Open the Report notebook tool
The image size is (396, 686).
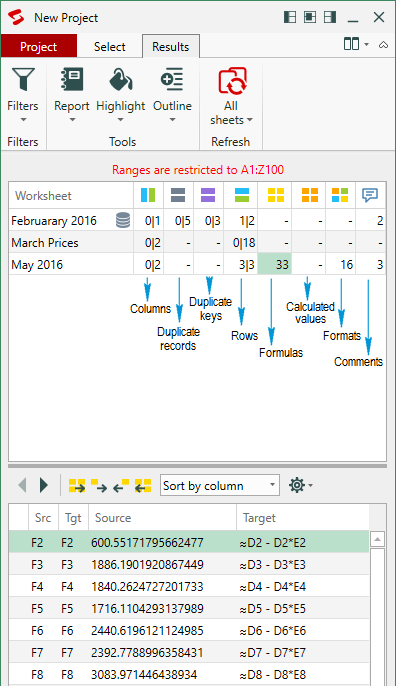(72, 94)
